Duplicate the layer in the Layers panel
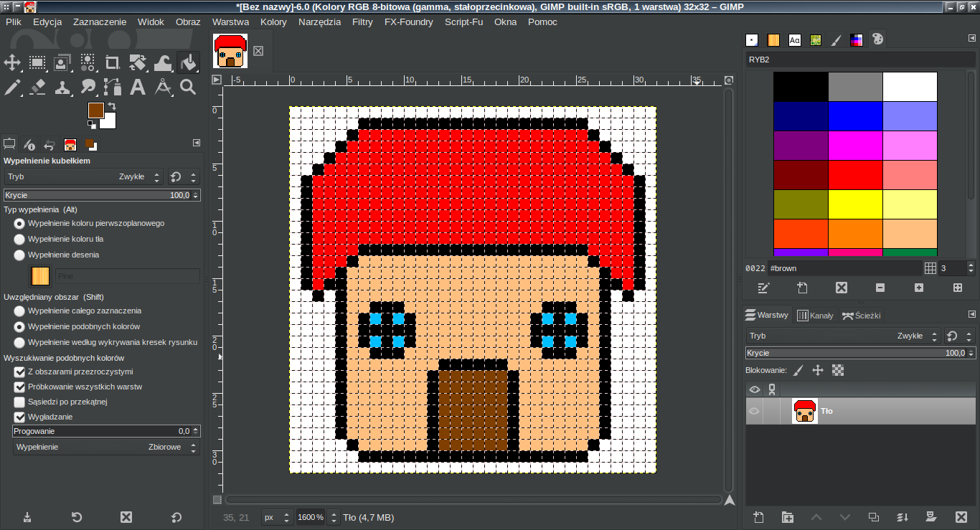Image resolution: width=980 pixels, height=530 pixels. pos(873,517)
